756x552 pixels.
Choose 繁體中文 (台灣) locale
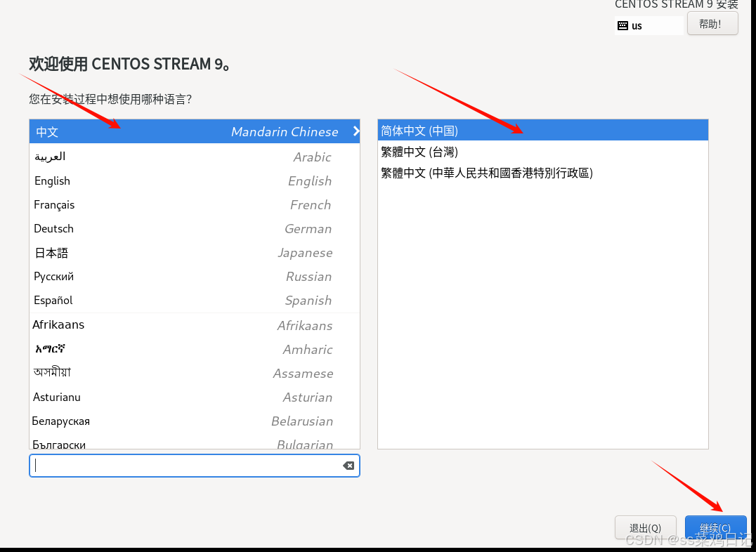543,152
